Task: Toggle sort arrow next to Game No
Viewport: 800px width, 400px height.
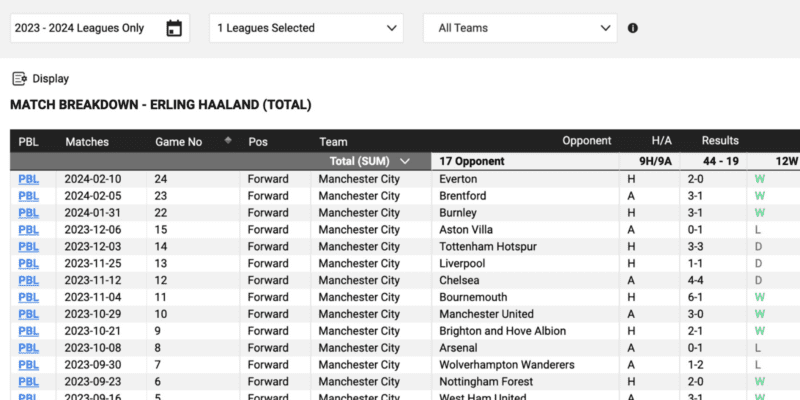Action: pos(228,140)
